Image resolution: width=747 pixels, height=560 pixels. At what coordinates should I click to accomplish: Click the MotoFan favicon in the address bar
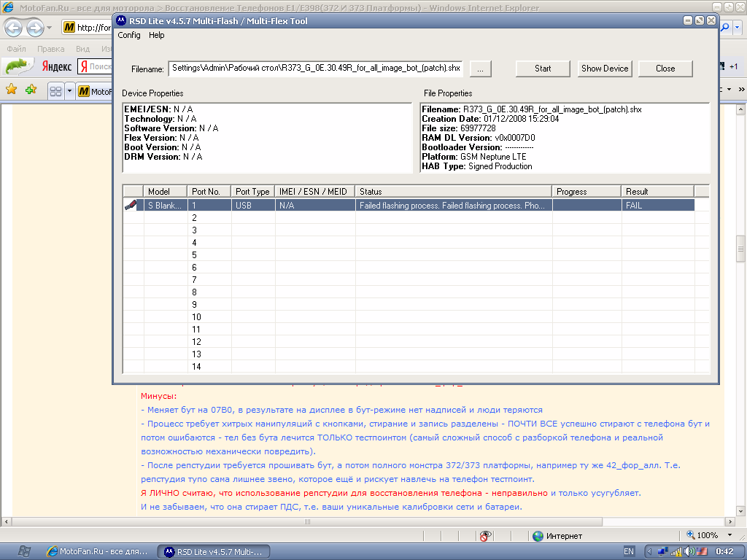[69, 27]
